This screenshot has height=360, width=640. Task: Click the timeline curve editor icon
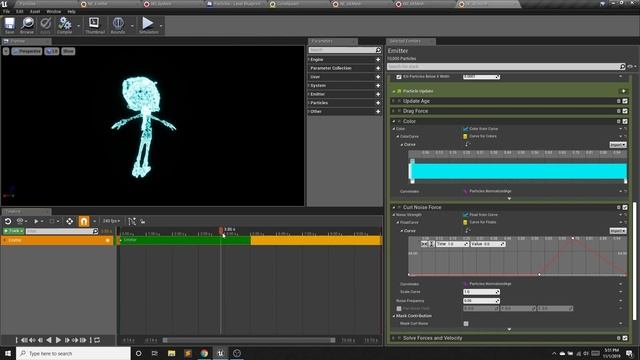[132, 221]
